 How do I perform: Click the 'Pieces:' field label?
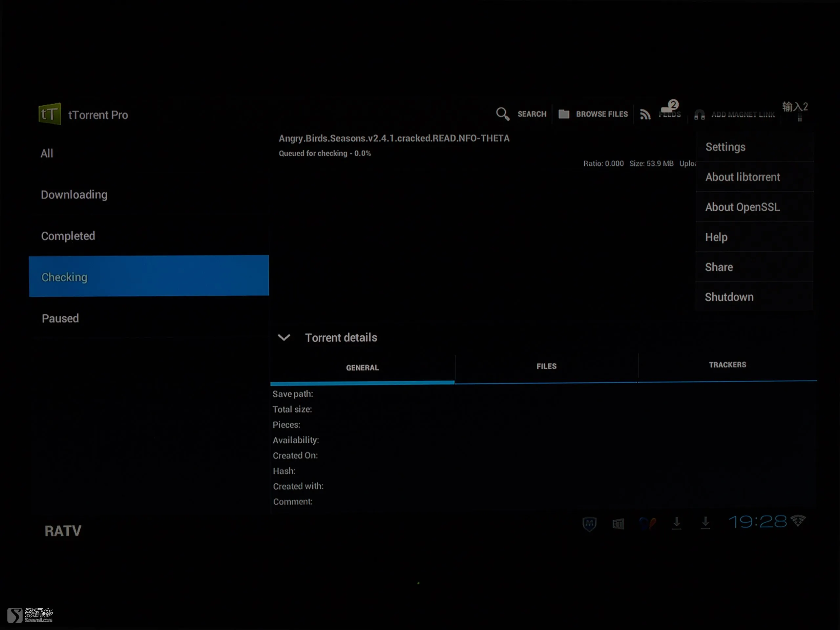click(286, 425)
